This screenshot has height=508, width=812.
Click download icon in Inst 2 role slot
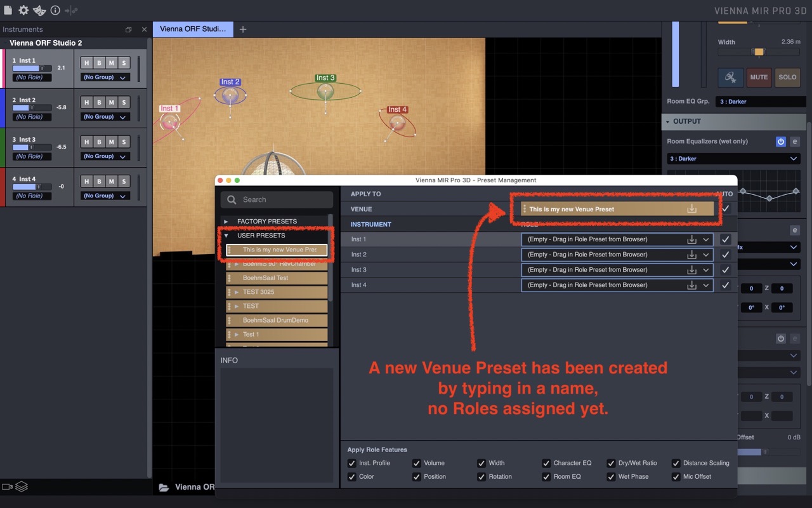(x=692, y=255)
